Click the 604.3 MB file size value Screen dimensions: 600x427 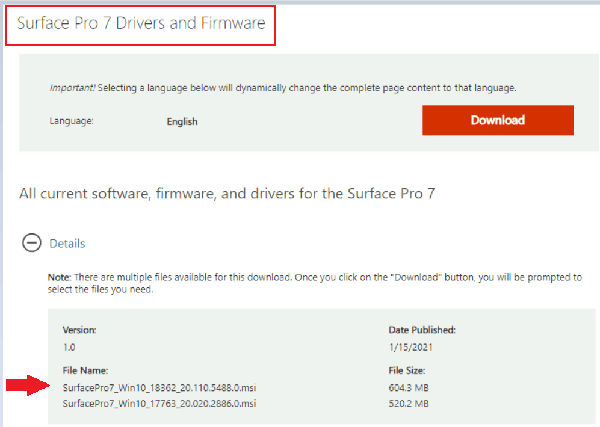click(x=410, y=386)
